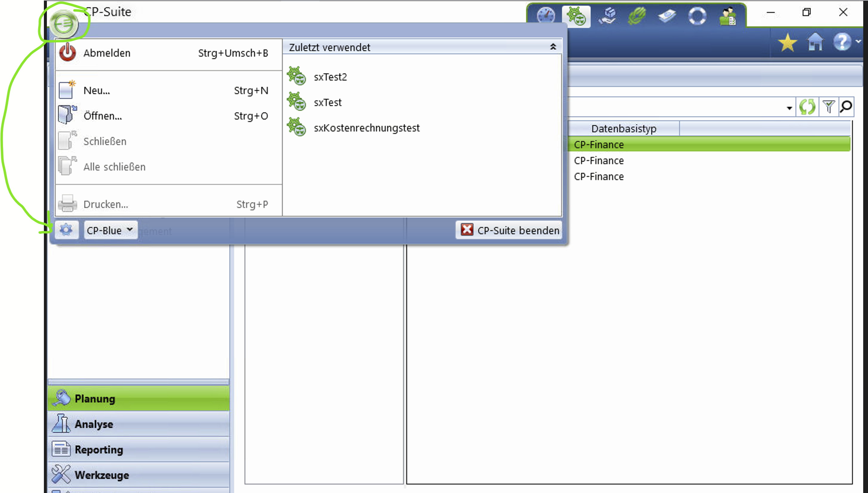Collapse the Zuletzt verwendet section

pyautogui.click(x=553, y=47)
